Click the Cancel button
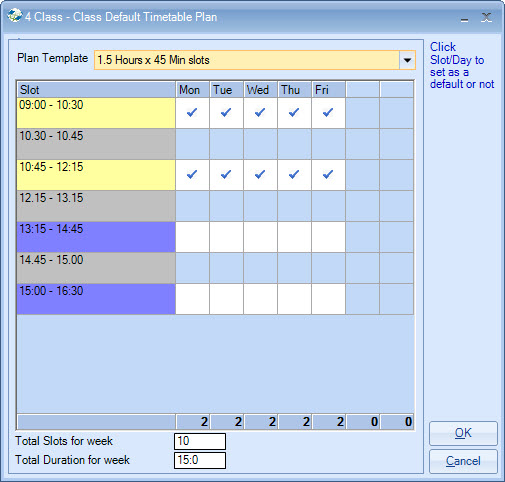Viewport: 505px width, 482px height. (x=463, y=461)
